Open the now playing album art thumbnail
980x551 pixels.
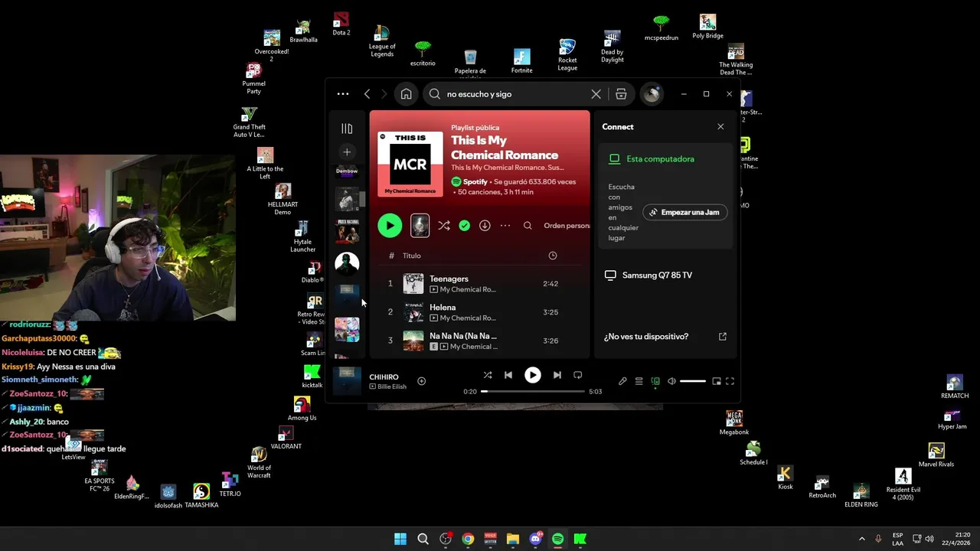pyautogui.click(x=348, y=381)
